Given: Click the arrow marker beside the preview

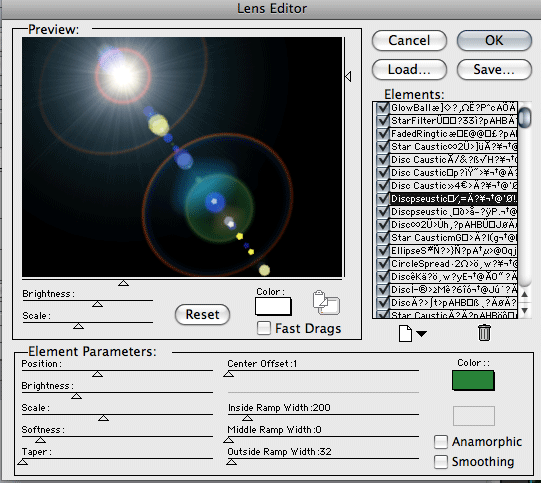Looking at the screenshot, I should (x=348, y=76).
